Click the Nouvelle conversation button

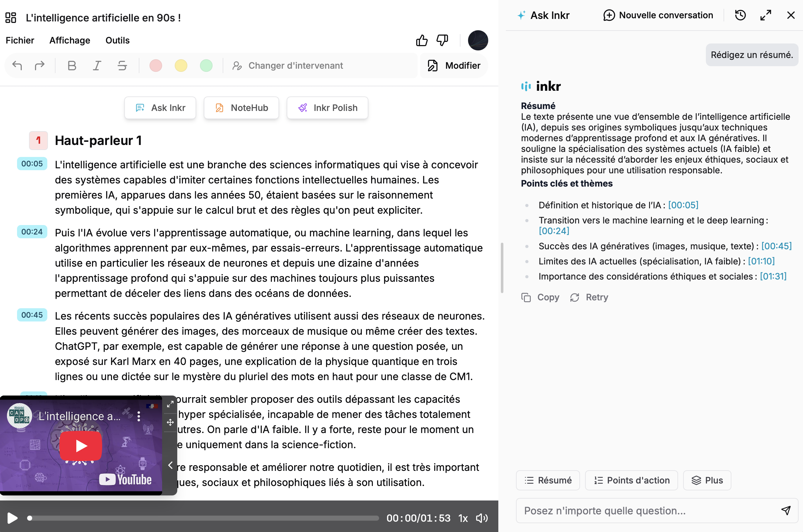coord(658,15)
